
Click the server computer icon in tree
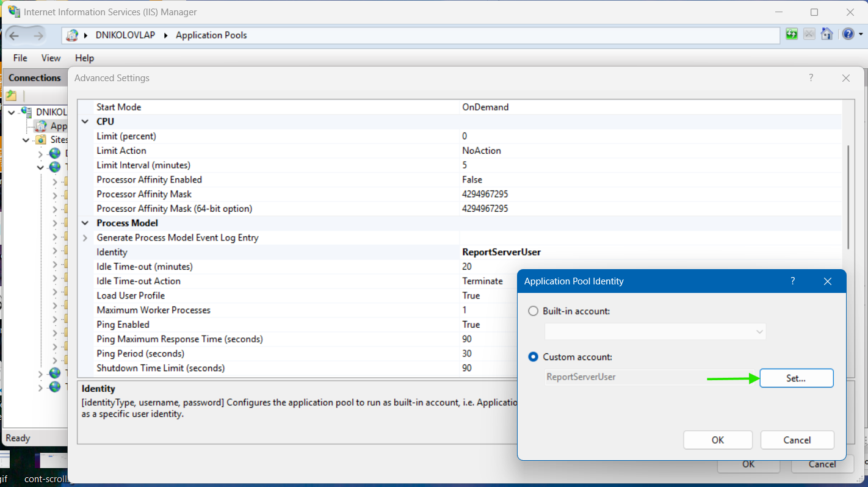click(26, 112)
